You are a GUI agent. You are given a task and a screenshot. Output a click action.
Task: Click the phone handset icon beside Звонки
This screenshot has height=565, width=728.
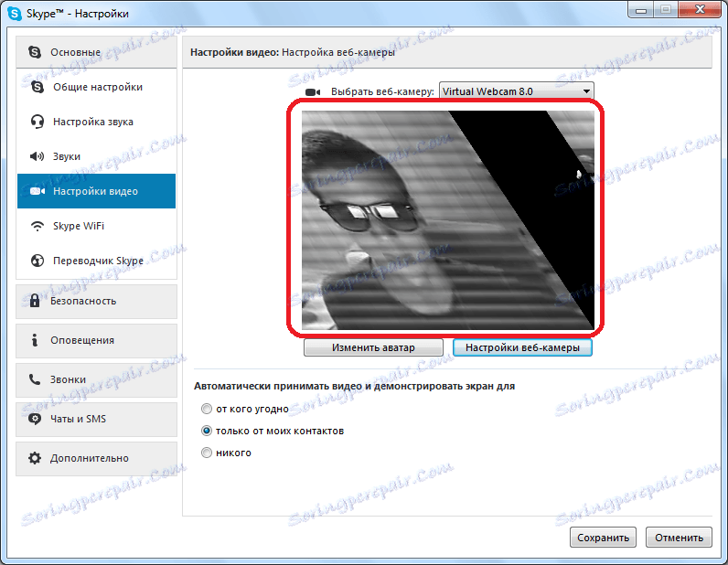[35, 379]
